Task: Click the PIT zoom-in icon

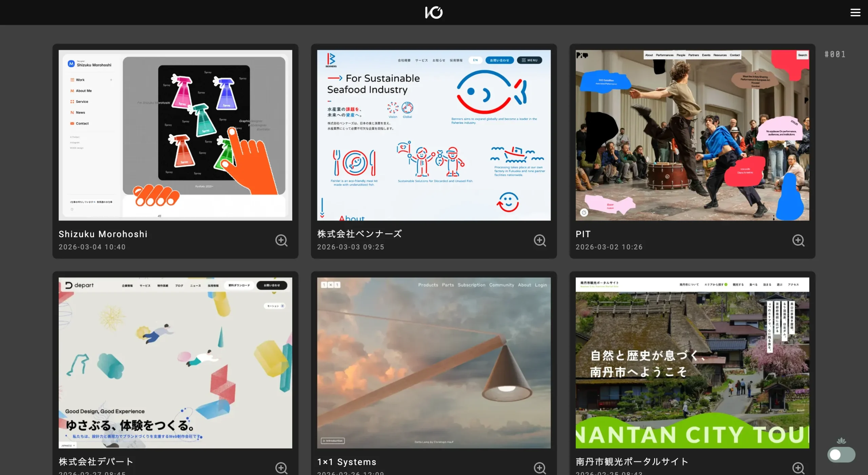Action: coord(798,240)
